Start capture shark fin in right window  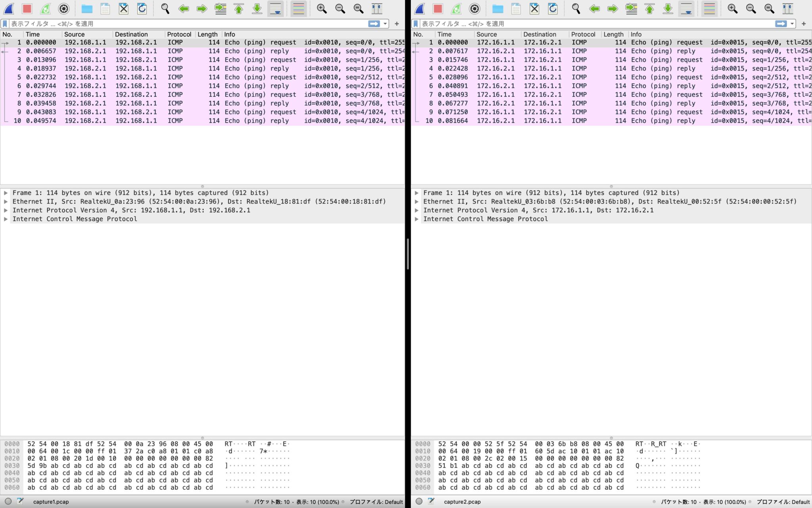click(419, 8)
